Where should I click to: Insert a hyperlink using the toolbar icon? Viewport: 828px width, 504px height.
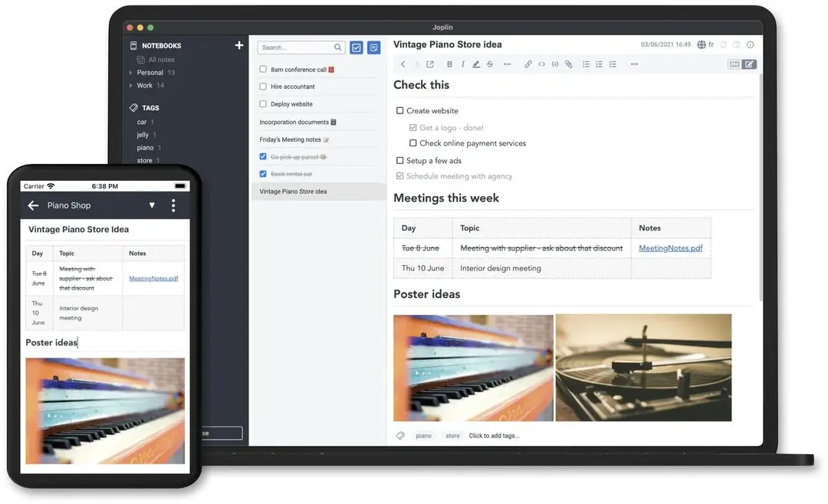click(527, 64)
